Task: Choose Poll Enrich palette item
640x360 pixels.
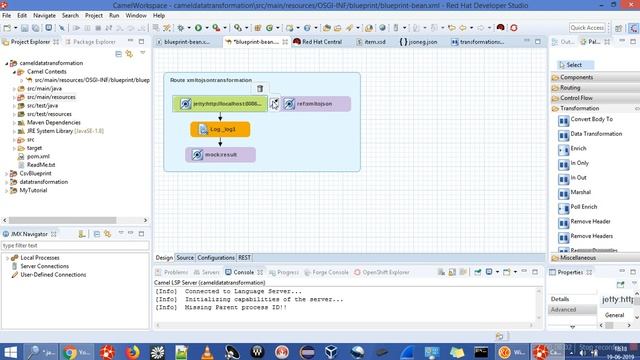Action: coord(578,207)
